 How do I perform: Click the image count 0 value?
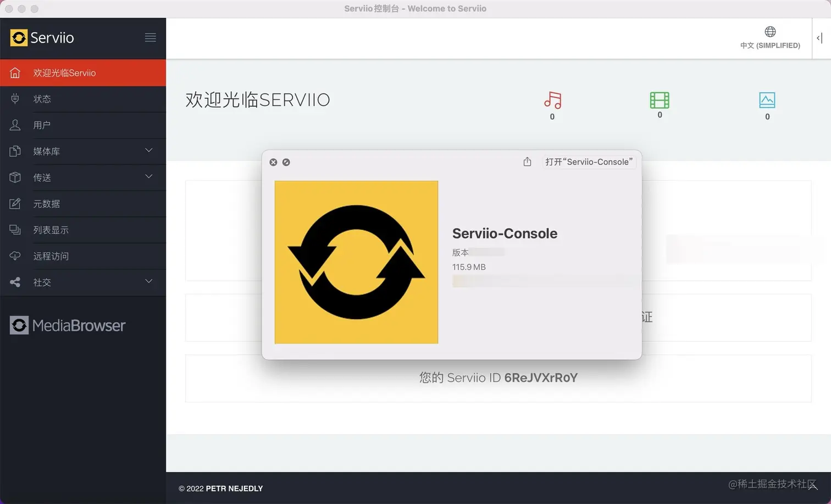tap(768, 117)
